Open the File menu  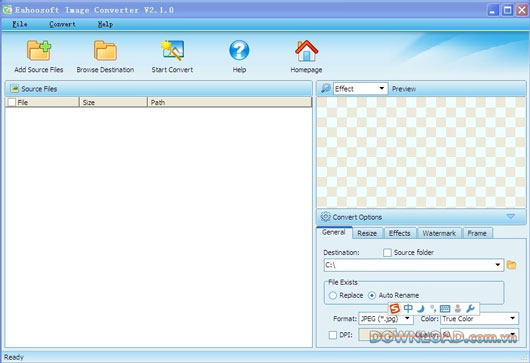point(20,24)
